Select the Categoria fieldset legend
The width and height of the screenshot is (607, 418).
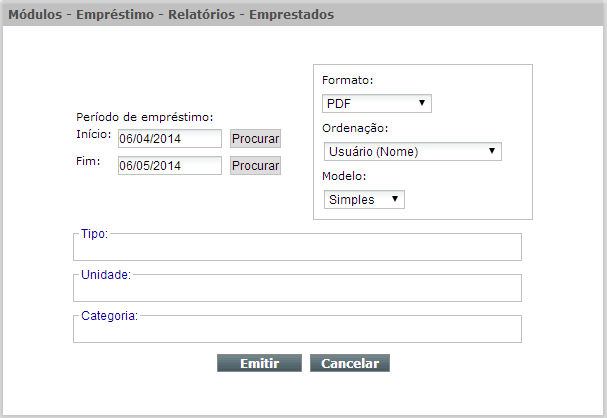click(110, 316)
